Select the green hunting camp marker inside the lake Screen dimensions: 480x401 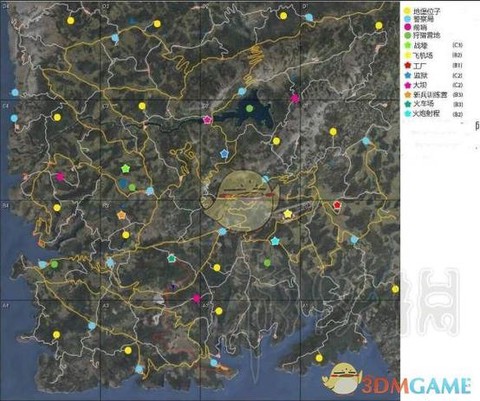pos(249,108)
